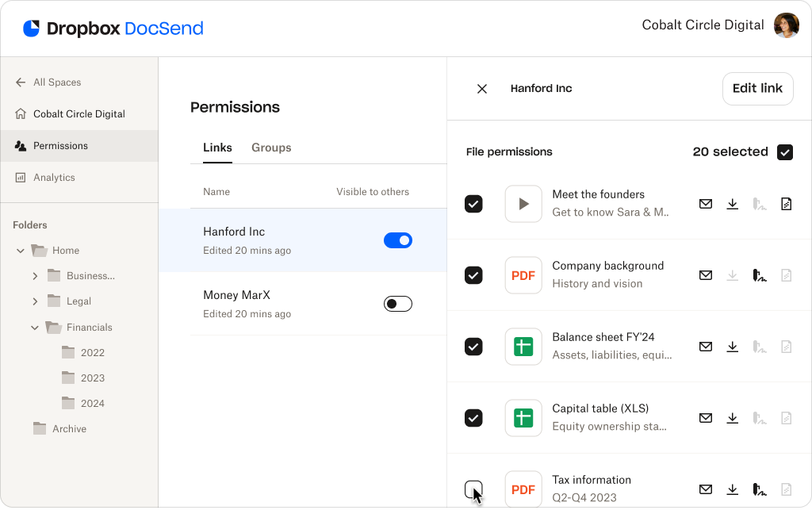Screen dimensions: 812x510
Task: Open the Meet the founders video thumbnail
Action: pos(523,204)
